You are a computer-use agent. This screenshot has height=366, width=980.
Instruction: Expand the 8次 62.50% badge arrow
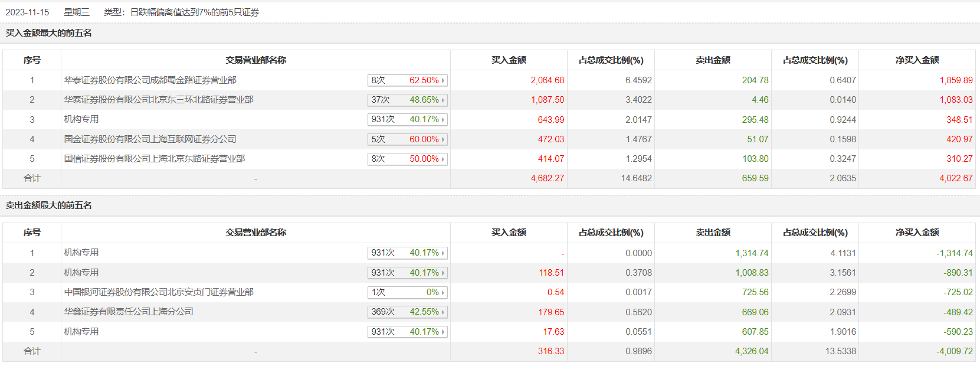tap(443, 80)
